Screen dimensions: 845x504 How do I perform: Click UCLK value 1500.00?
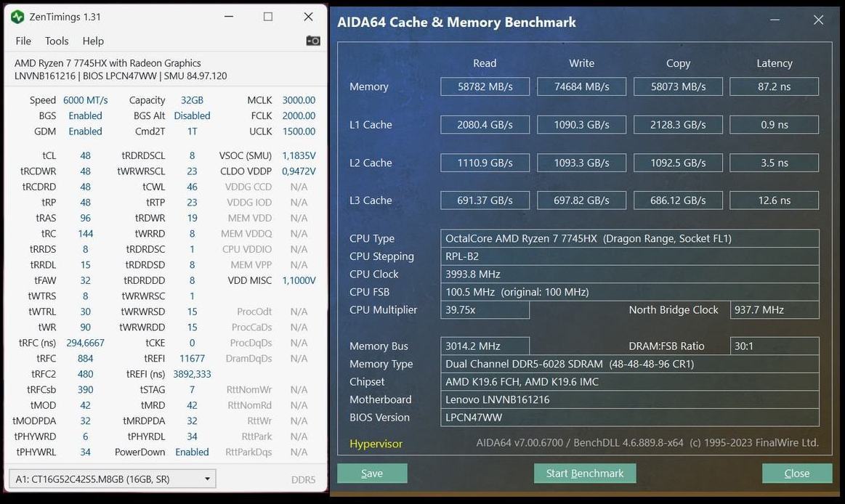click(299, 131)
